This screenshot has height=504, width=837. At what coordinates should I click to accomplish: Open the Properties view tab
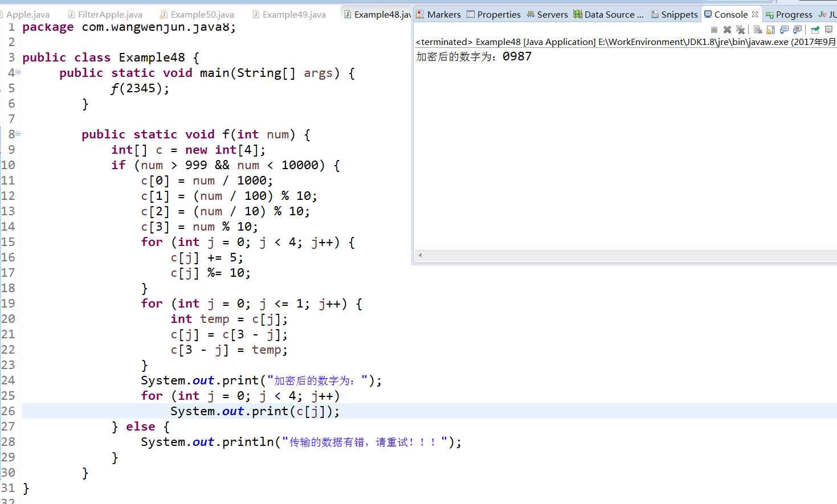pyautogui.click(x=493, y=14)
